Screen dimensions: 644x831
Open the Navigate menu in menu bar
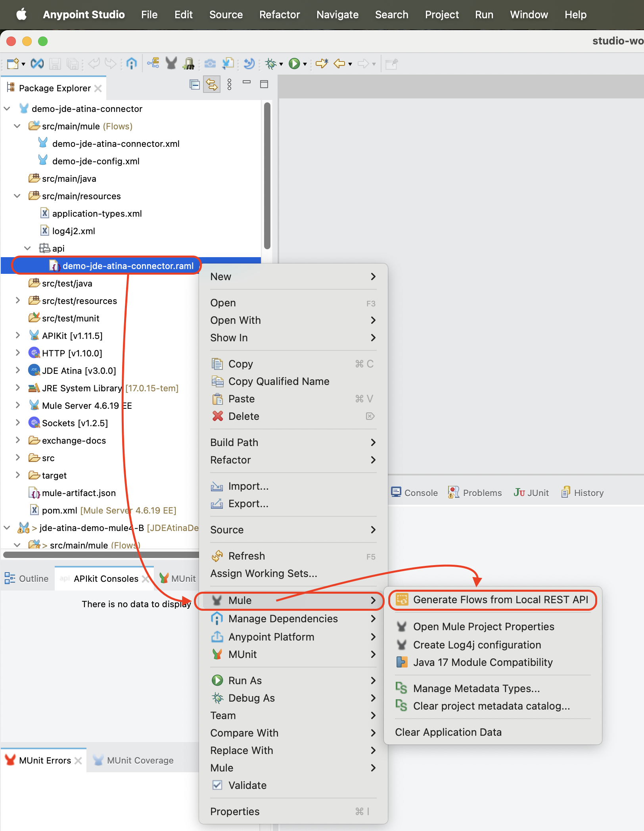click(x=337, y=15)
